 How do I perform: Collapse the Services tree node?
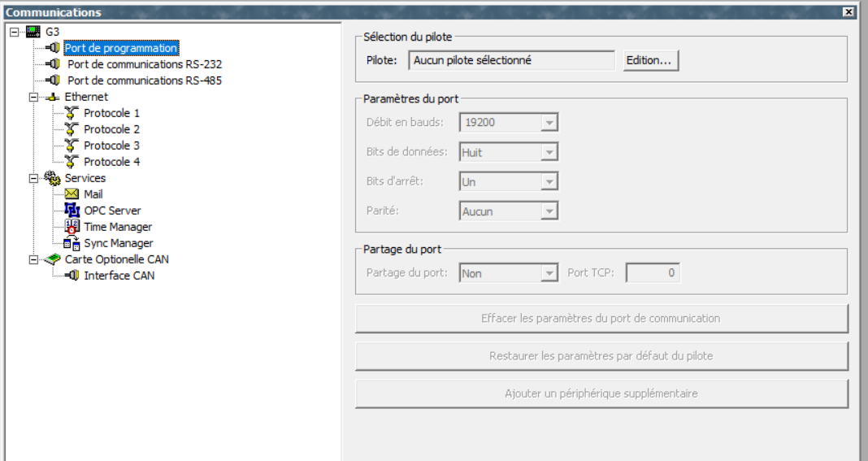pos(33,178)
